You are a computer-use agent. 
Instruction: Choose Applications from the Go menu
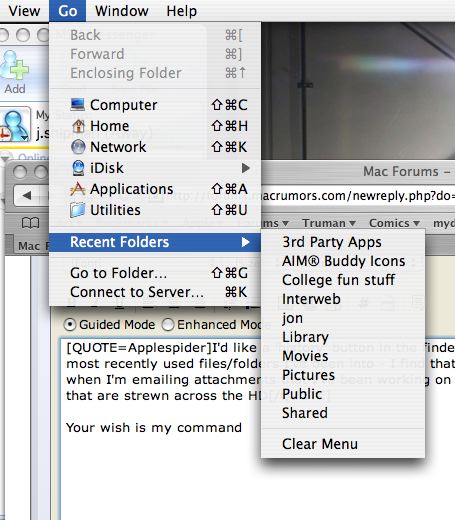tap(155, 189)
